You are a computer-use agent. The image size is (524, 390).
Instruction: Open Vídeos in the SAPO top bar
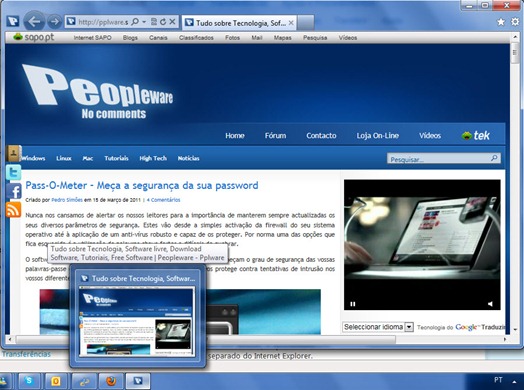click(348, 38)
